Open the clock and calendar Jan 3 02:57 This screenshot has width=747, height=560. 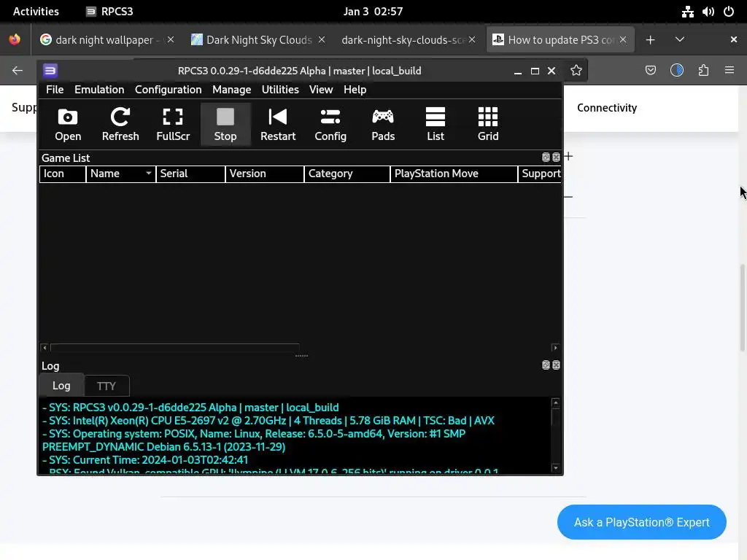pos(373,12)
